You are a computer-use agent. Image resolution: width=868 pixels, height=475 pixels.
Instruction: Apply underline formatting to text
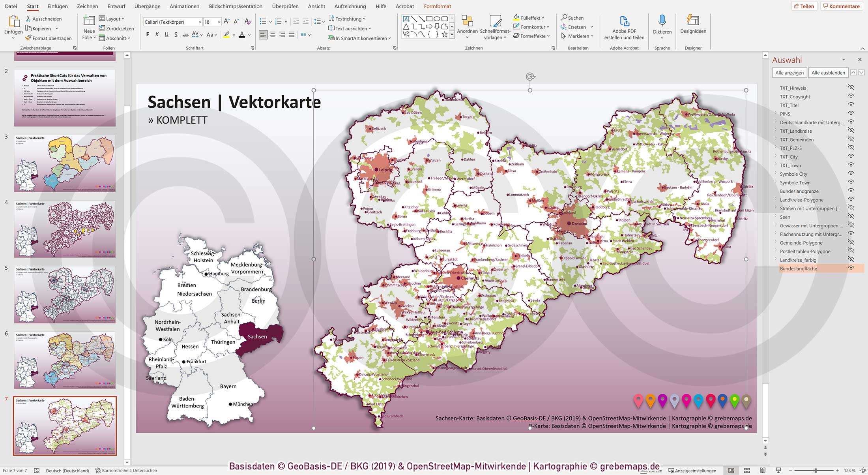pyautogui.click(x=166, y=34)
